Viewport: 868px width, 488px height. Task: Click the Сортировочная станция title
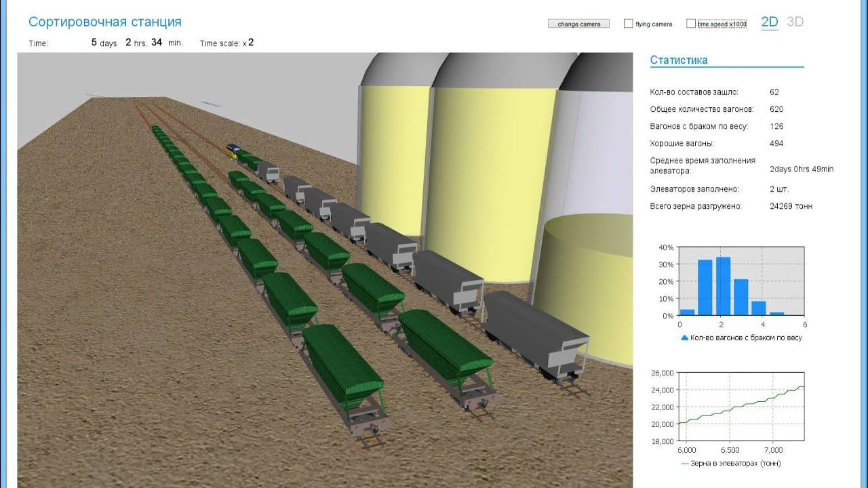tap(105, 22)
